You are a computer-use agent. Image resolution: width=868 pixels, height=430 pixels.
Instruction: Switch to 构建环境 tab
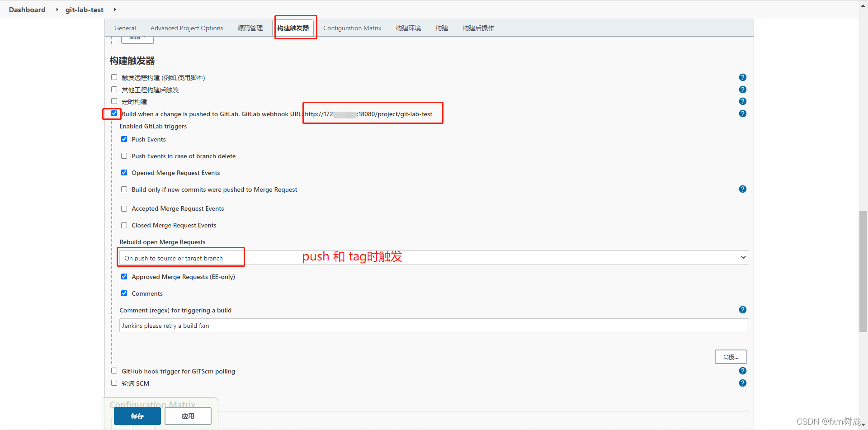coord(408,28)
